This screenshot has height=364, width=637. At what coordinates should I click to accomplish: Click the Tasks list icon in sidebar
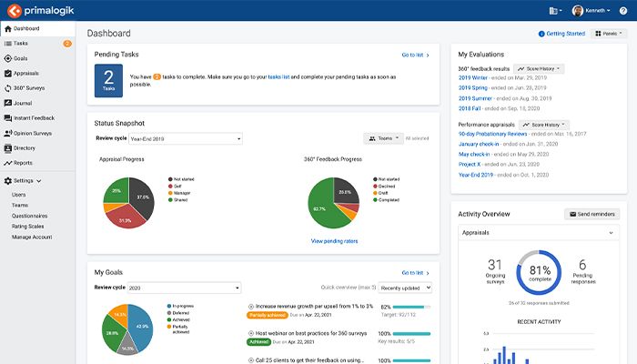point(7,44)
